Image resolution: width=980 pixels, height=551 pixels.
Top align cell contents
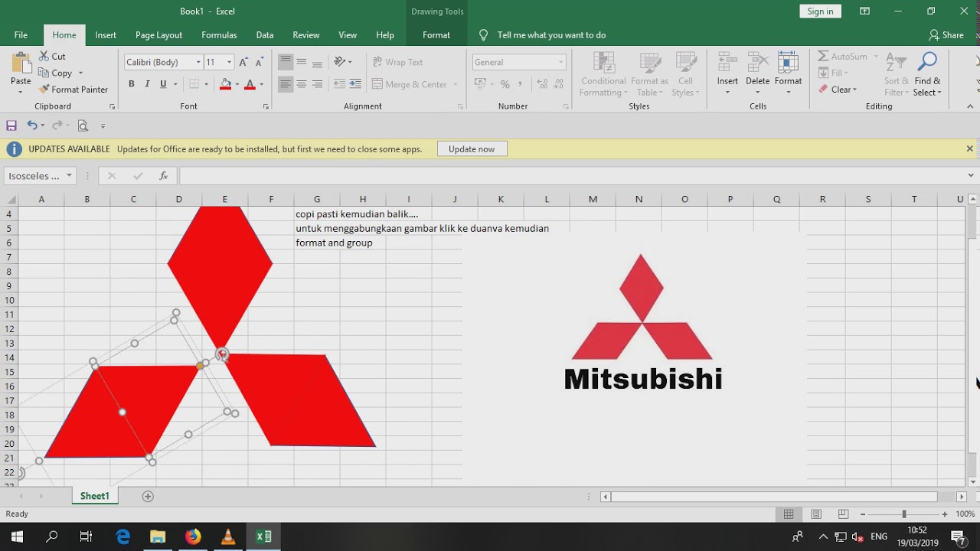(286, 62)
